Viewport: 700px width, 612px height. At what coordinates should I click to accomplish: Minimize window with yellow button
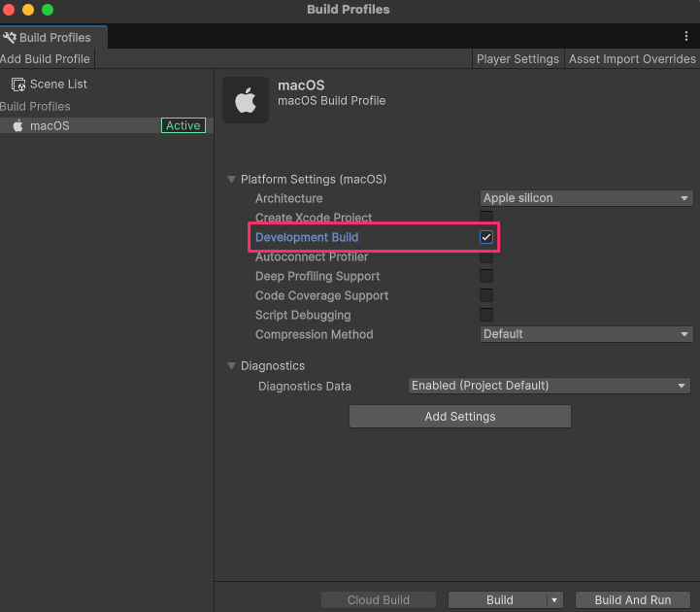click(x=28, y=10)
